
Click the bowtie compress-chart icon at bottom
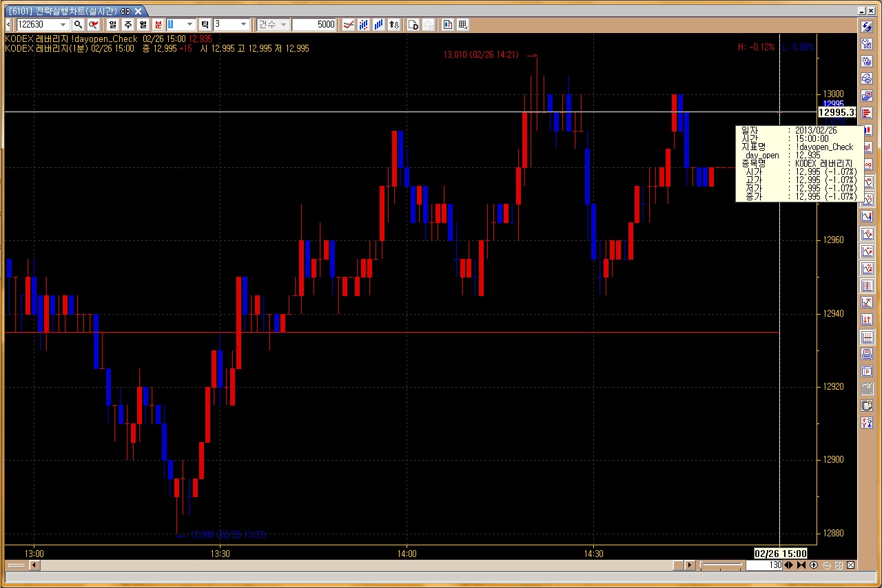click(x=801, y=565)
